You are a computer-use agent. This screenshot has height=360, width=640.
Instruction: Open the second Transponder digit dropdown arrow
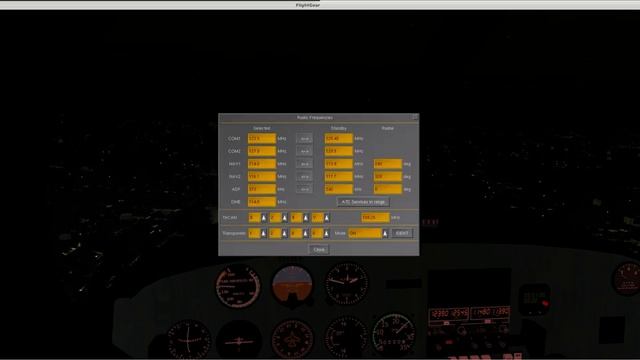[x=284, y=233]
